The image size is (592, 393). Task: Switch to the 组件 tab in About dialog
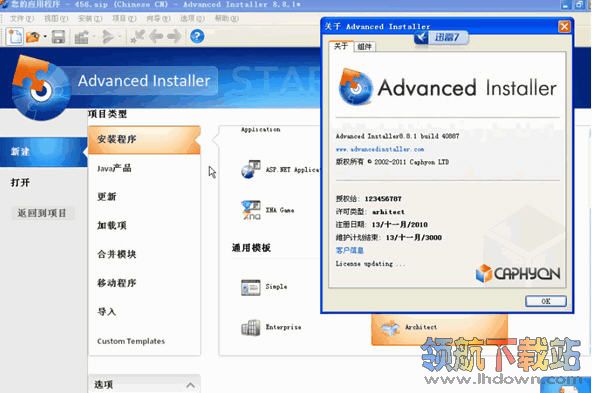(365, 47)
